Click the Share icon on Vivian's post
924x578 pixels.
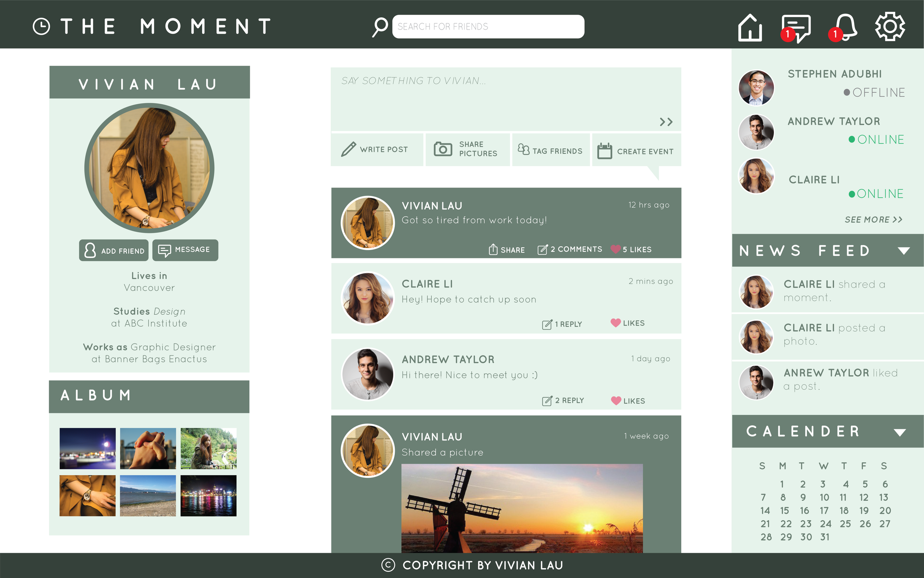(x=493, y=249)
